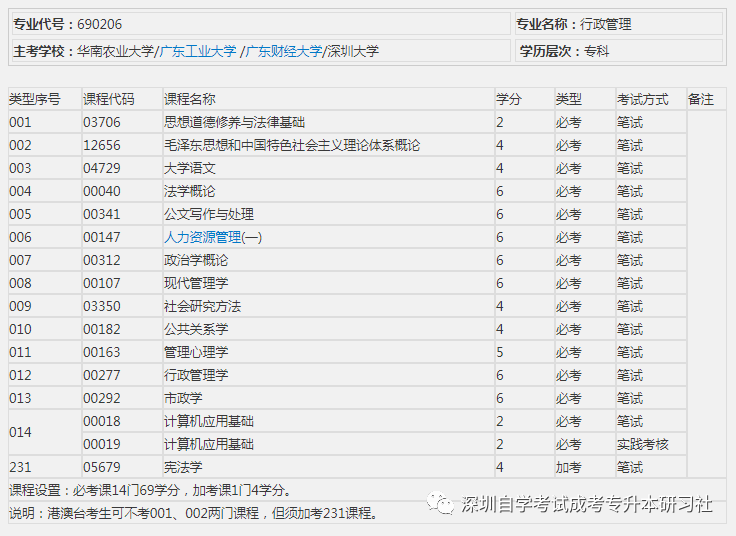Select course code 00019
The width and height of the screenshot is (736, 536).
(102, 444)
